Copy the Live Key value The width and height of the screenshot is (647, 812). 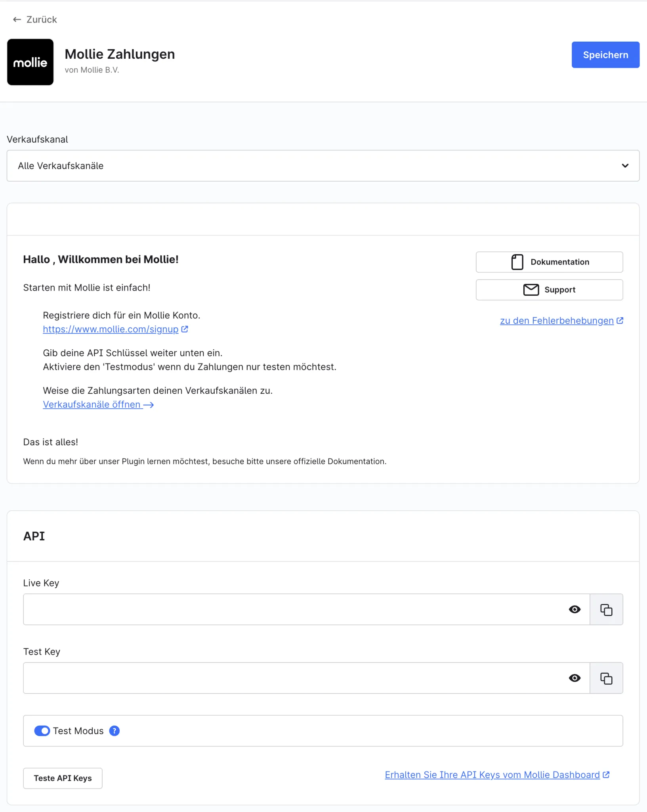coord(606,609)
